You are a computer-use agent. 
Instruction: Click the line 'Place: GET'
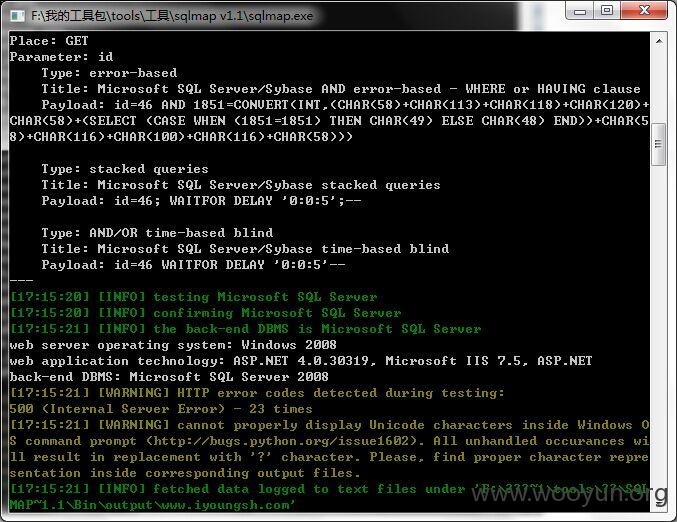click(49, 41)
